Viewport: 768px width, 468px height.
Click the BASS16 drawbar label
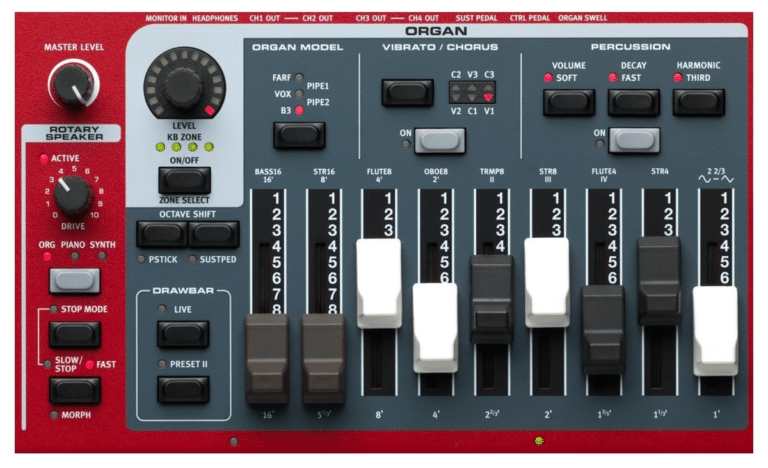(x=268, y=172)
